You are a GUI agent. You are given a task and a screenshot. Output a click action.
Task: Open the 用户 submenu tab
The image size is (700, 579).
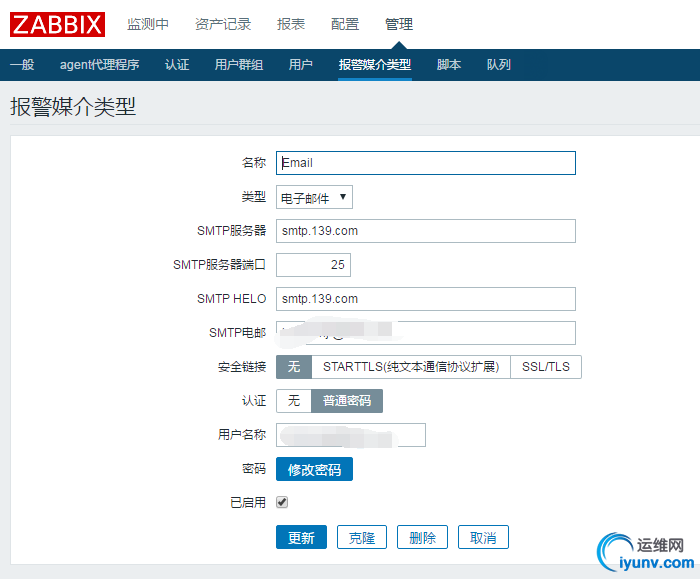click(300, 65)
